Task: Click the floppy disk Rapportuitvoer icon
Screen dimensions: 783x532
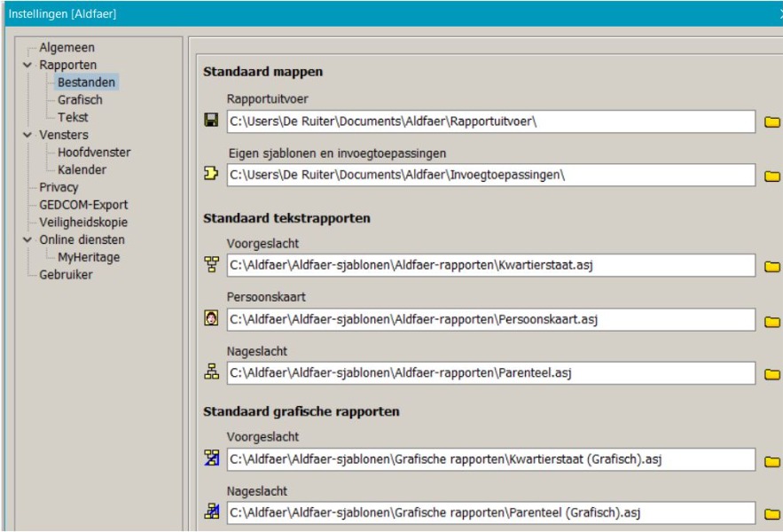Action: pyautogui.click(x=211, y=121)
